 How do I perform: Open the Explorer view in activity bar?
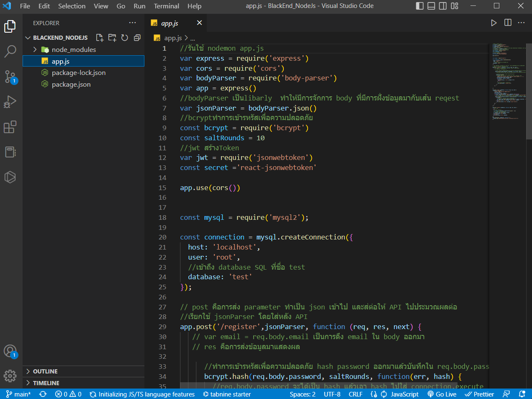point(10,26)
